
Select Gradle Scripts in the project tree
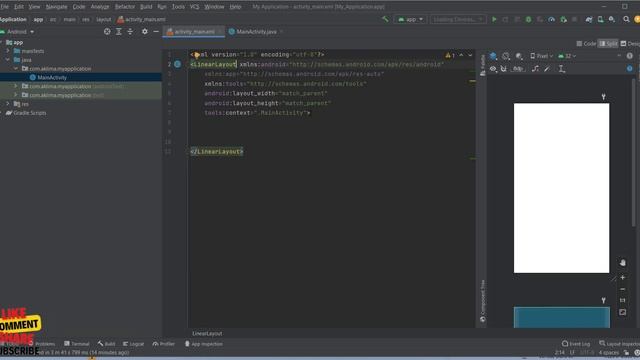pos(29,113)
